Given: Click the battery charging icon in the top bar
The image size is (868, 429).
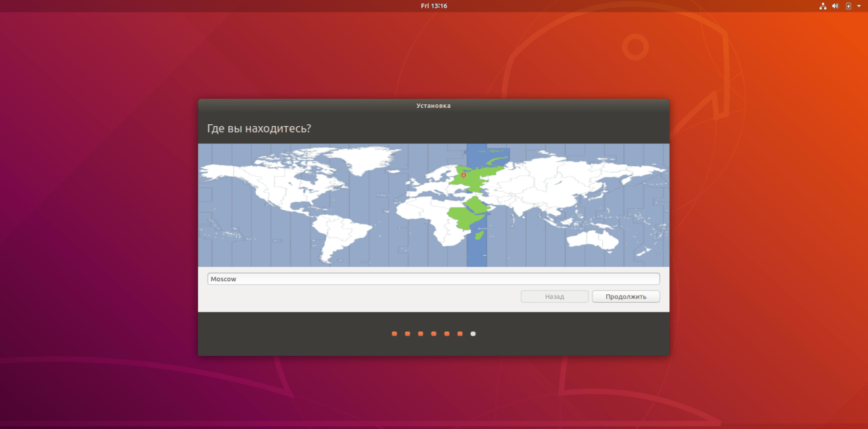Looking at the screenshot, I should pos(847,6).
